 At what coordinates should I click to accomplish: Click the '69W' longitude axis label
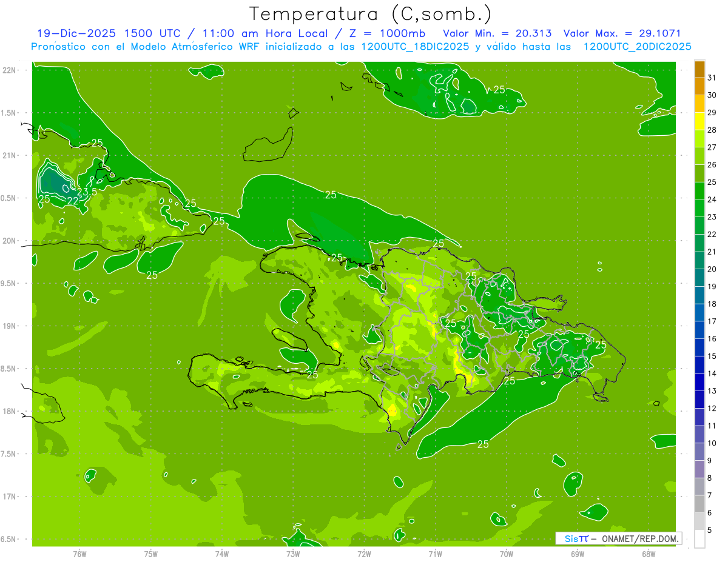578,554
